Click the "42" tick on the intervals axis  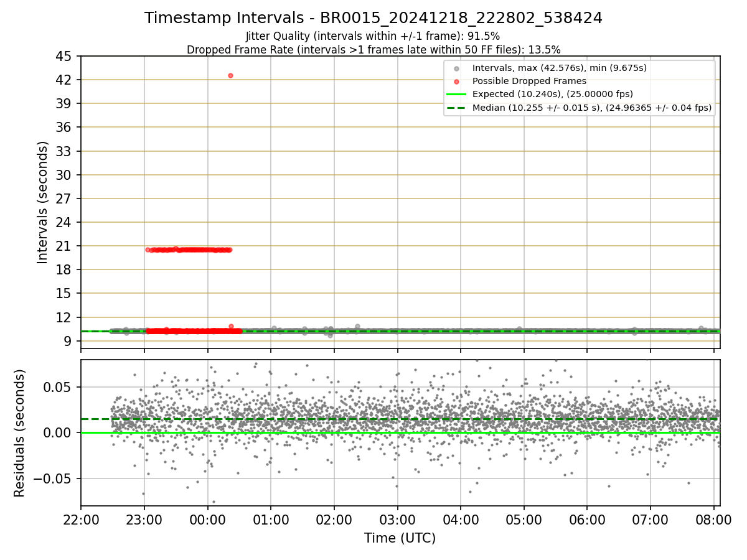65,80
